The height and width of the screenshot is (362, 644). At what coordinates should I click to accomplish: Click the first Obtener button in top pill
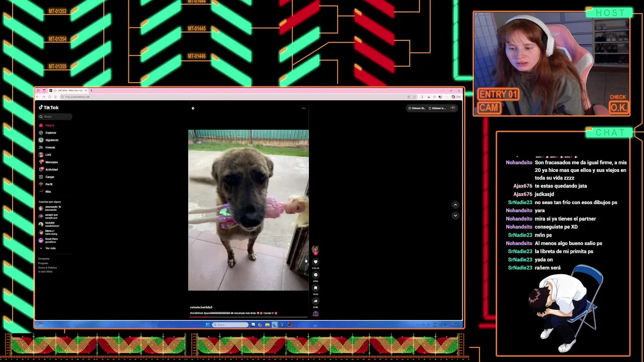click(417, 108)
